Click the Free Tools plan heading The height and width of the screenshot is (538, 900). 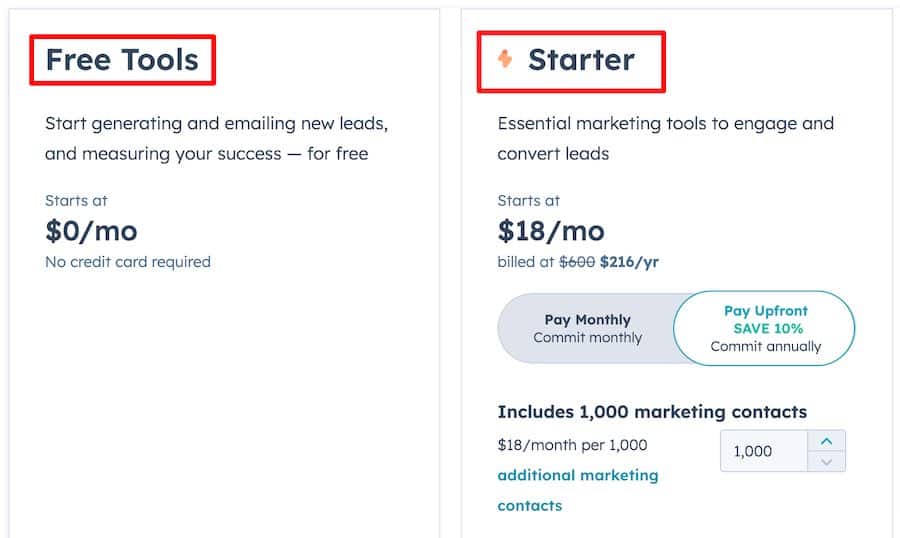(122, 60)
